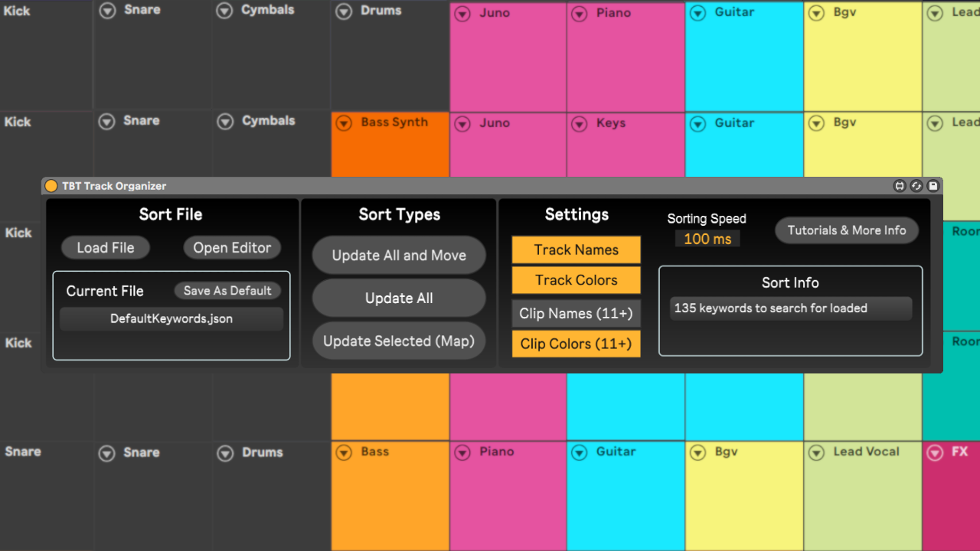Expand Drums arrow in bottom row

[x=225, y=454]
